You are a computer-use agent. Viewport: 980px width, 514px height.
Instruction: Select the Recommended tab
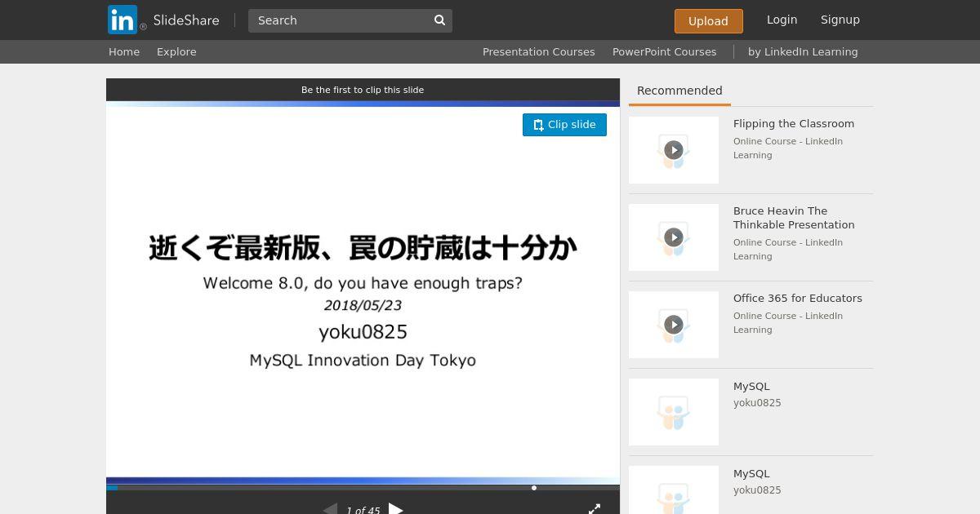click(679, 91)
